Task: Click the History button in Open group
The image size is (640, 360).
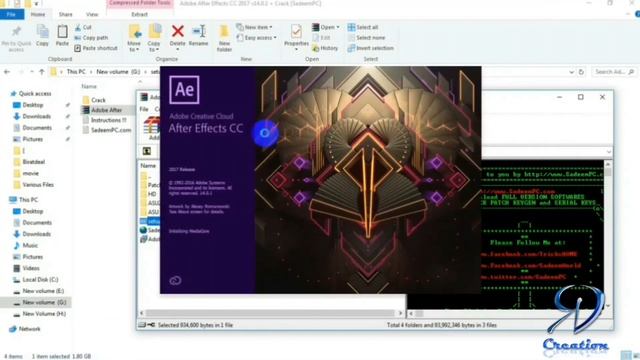Action: [x=325, y=48]
